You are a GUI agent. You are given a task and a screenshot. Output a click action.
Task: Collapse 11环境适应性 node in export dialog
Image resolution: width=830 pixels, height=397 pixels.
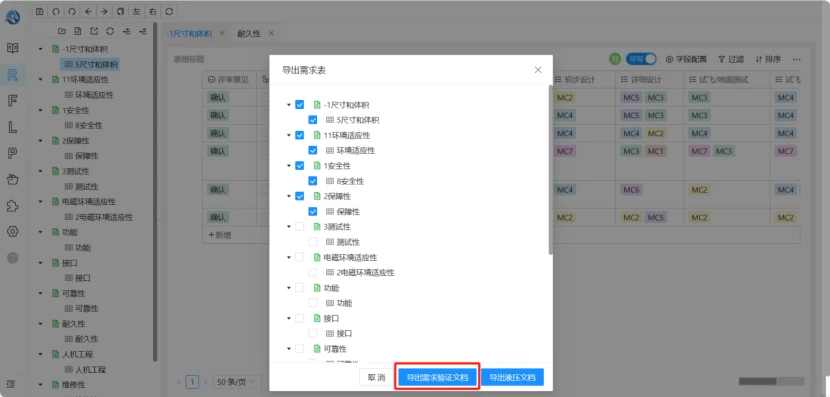coord(288,136)
